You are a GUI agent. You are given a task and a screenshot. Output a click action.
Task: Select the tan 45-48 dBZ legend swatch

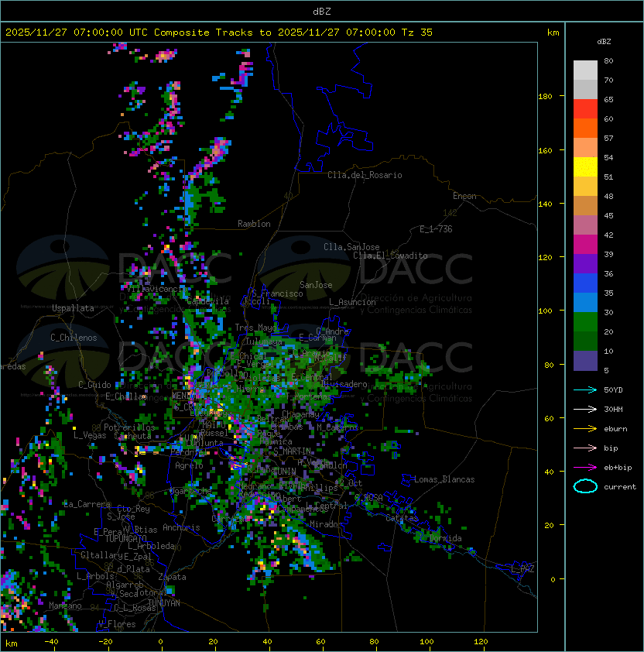(x=585, y=206)
